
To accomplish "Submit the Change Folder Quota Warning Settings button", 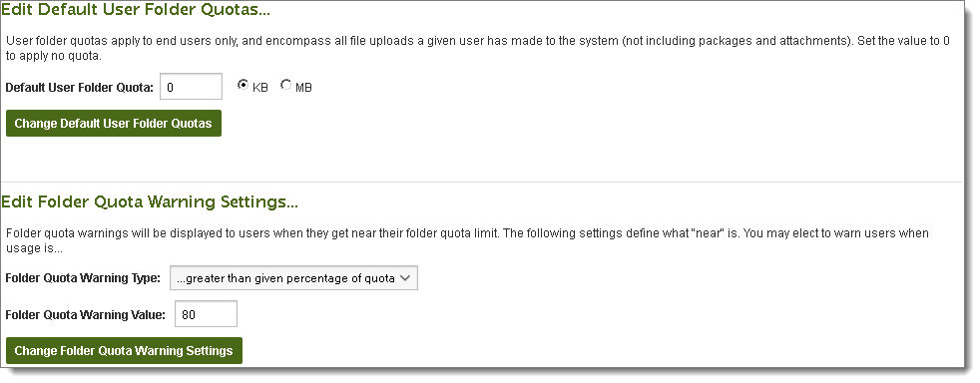I will (x=124, y=350).
